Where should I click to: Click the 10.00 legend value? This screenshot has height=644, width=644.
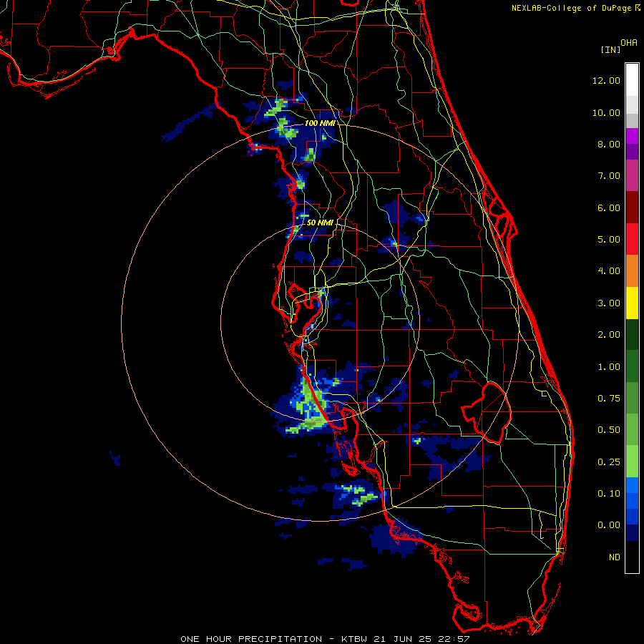pos(606,112)
